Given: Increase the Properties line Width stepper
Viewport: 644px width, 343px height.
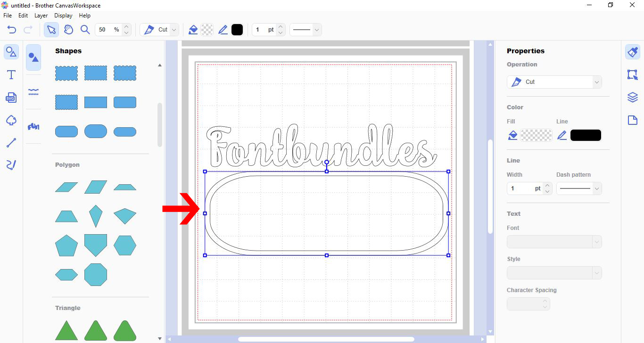Looking at the screenshot, I should coord(547,186).
